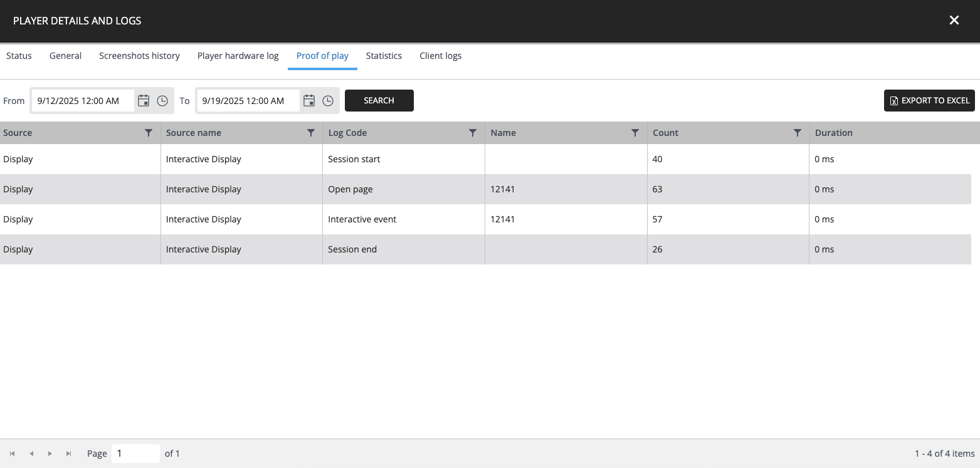This screenshot has height=468, width=980.
Task: Click filter icon in Count column
Action: click(x=797, y=133)
